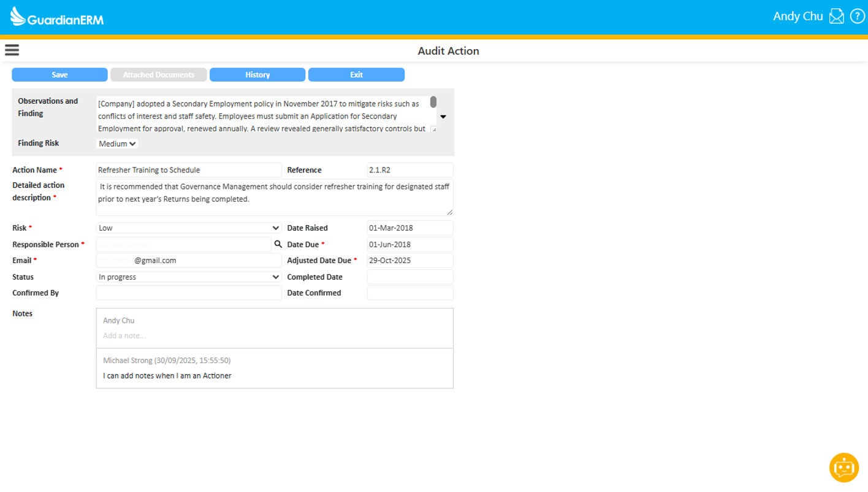This screenshot has height=492, width=868.
Task: Click the Confirmed By input field
Action: 189,293
